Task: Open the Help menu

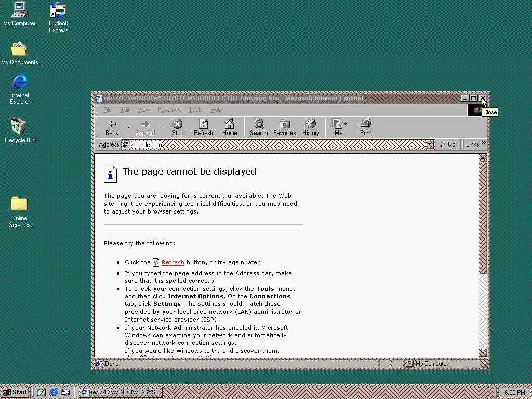Action: tap(216, 110)
